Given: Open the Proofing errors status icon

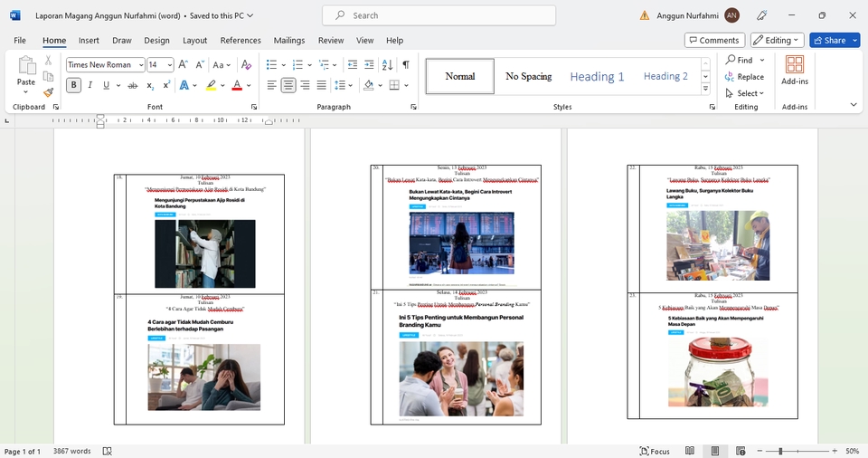Looking at the screenshot, I should coord(108,452).
